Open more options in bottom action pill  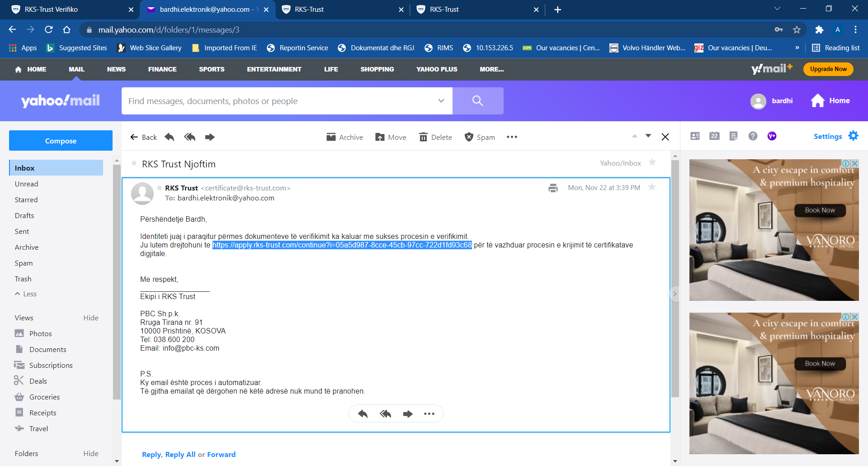[429, 414]
